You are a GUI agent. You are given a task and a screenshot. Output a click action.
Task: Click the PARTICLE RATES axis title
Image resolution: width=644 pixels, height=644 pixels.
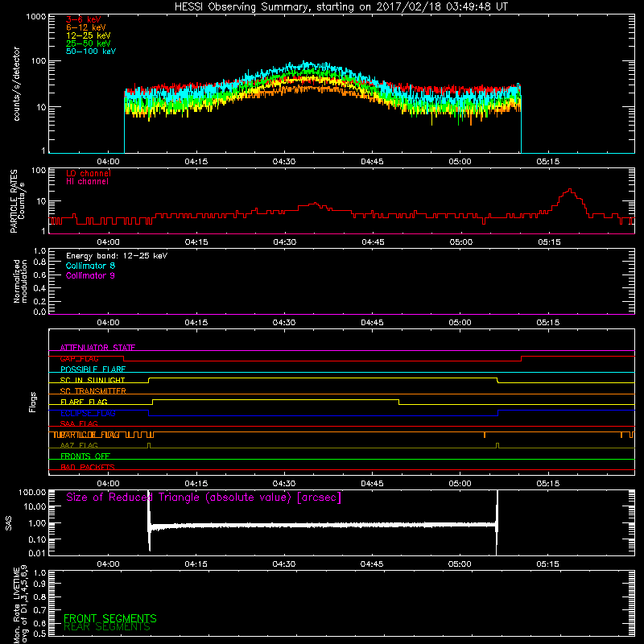coord(17,201)
